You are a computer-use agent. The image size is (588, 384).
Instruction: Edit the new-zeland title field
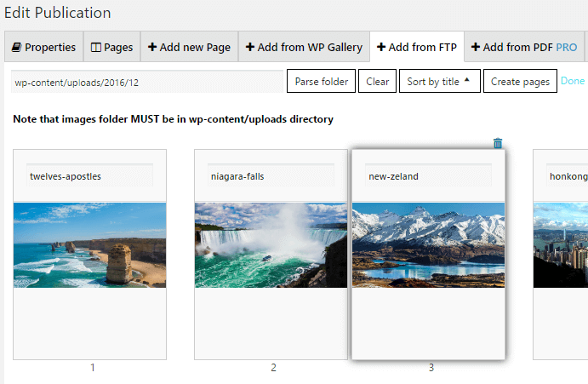[x=428, y=175]
